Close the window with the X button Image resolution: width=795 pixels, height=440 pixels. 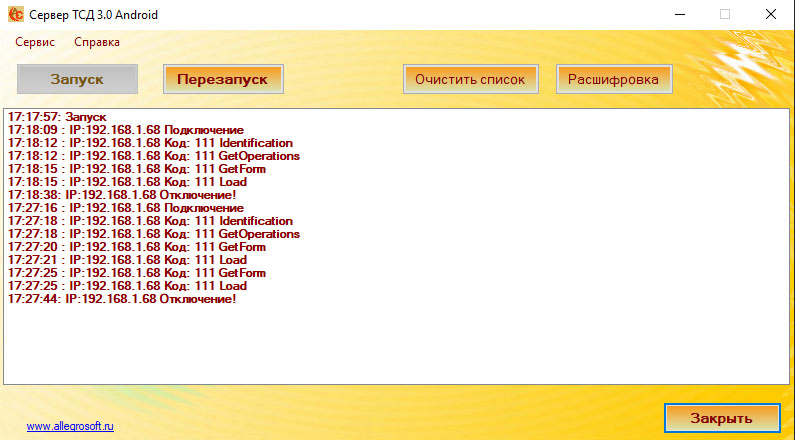tap(771, 15)
